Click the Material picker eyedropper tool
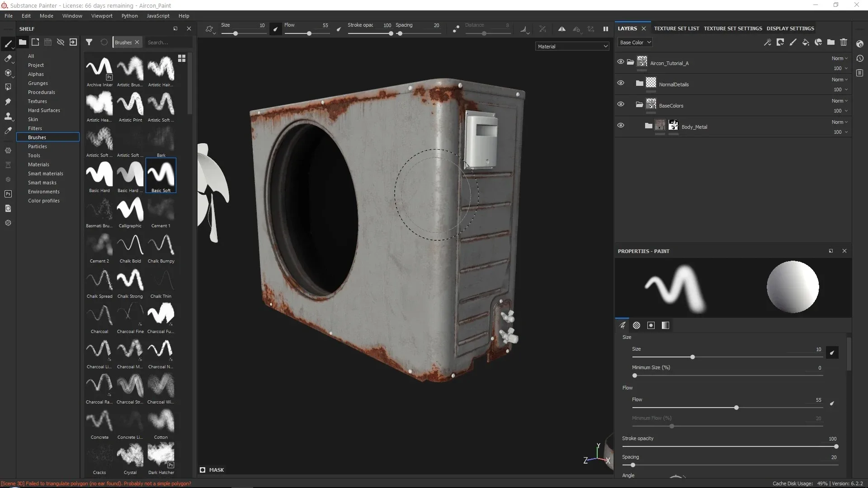868x488 pixels. click(8, 131)
